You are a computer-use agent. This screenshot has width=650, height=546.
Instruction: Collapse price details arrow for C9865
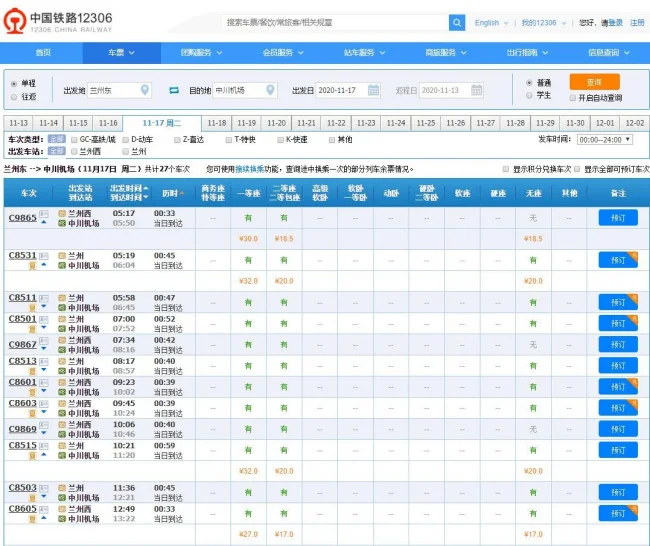44,223
